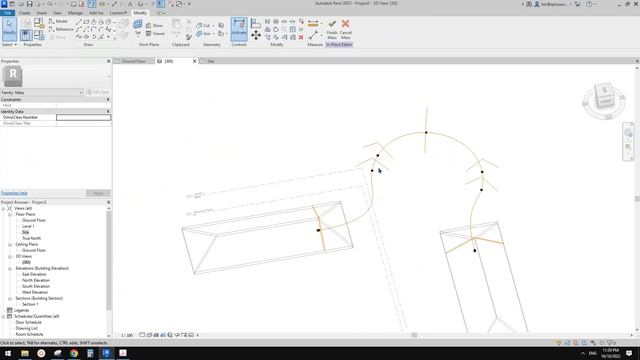640x360 pixels.
Task: Click the Properties palette icon in ribbon
Action: tap(26, 36)
